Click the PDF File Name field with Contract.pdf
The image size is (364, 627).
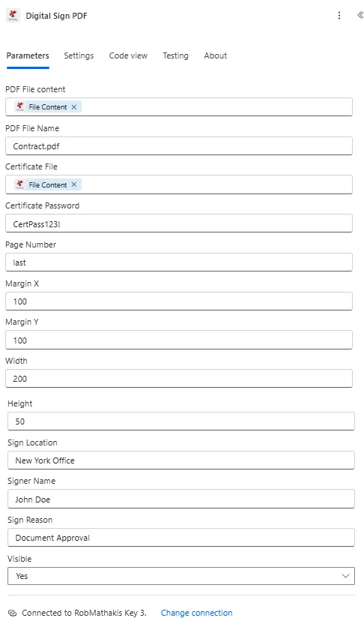179,146
